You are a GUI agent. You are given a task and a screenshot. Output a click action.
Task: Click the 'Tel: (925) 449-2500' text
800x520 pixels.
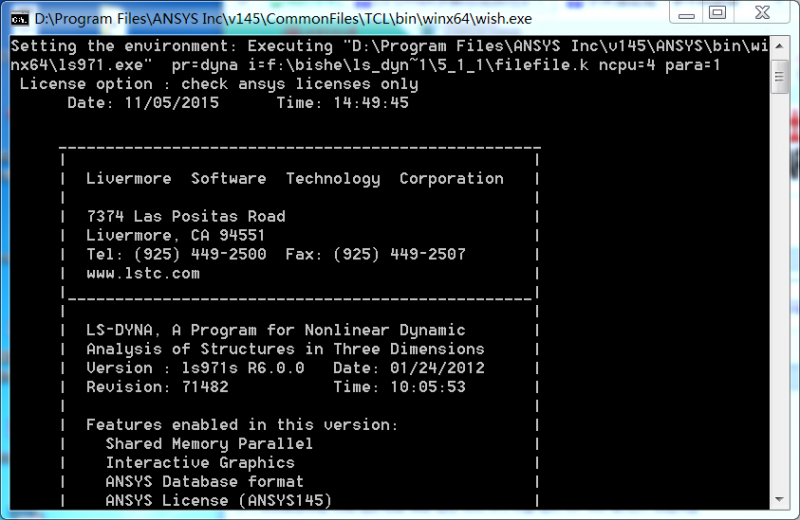176,254
